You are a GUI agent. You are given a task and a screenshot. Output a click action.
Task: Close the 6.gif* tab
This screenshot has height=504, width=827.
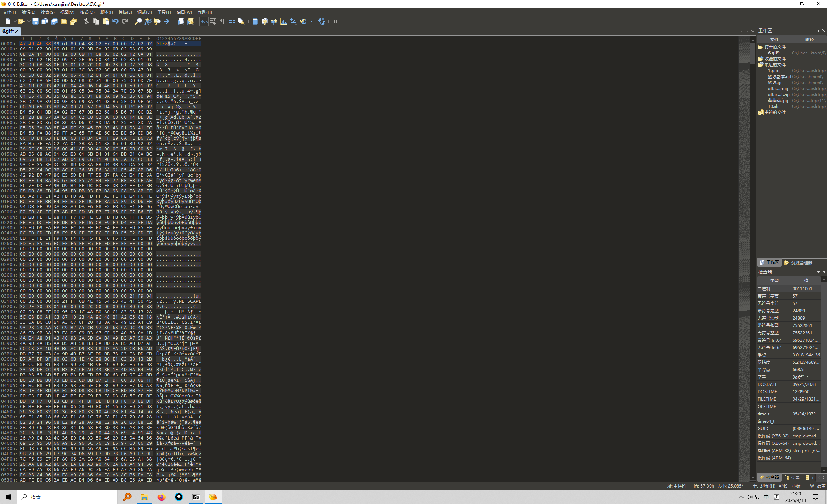coord(17,31)
